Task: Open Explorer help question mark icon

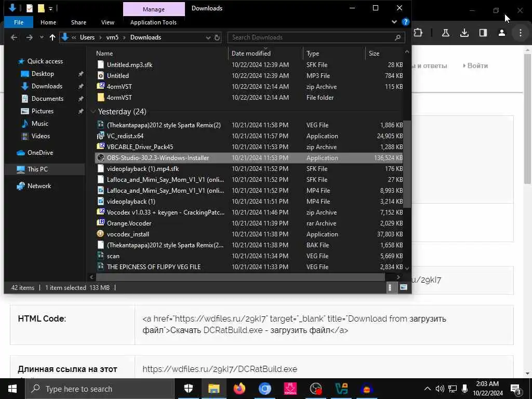Action: (405, 22)
